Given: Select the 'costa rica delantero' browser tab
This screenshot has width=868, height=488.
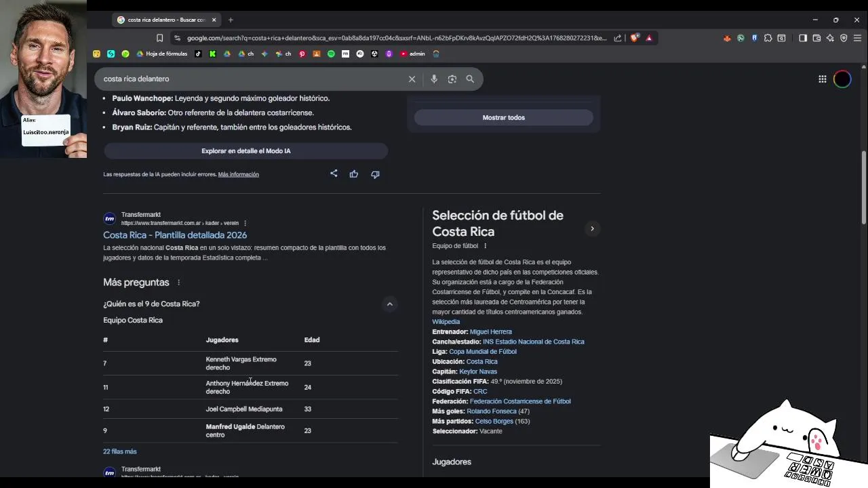Looking at the screenshot, I should (167, 20).
